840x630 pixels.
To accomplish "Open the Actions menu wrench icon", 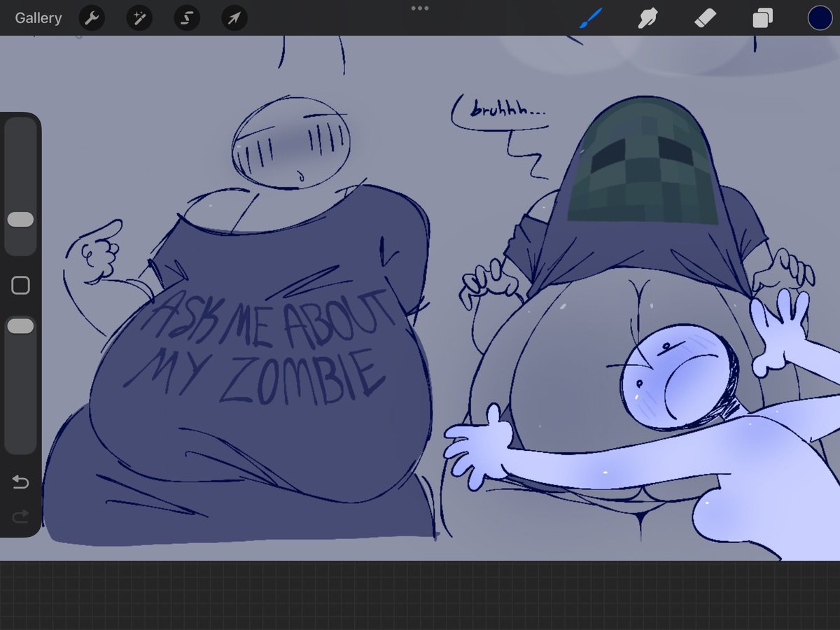I will [x=92, y=18].
